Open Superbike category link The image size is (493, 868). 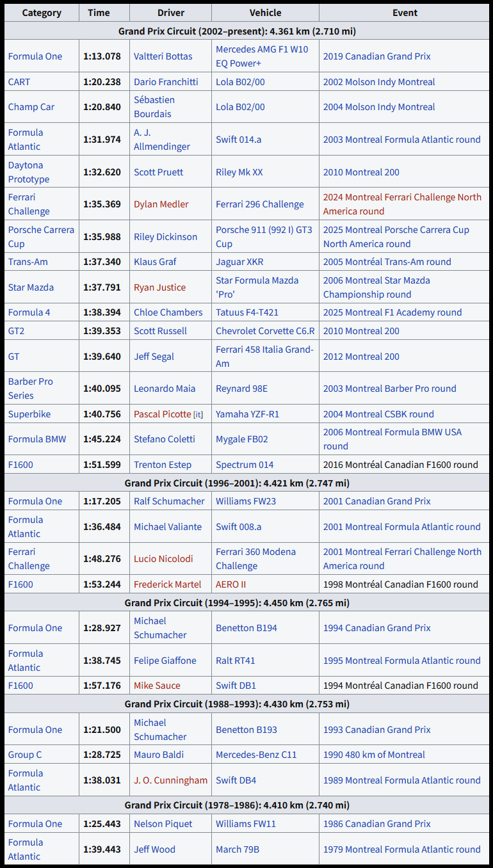pos(29,414)
